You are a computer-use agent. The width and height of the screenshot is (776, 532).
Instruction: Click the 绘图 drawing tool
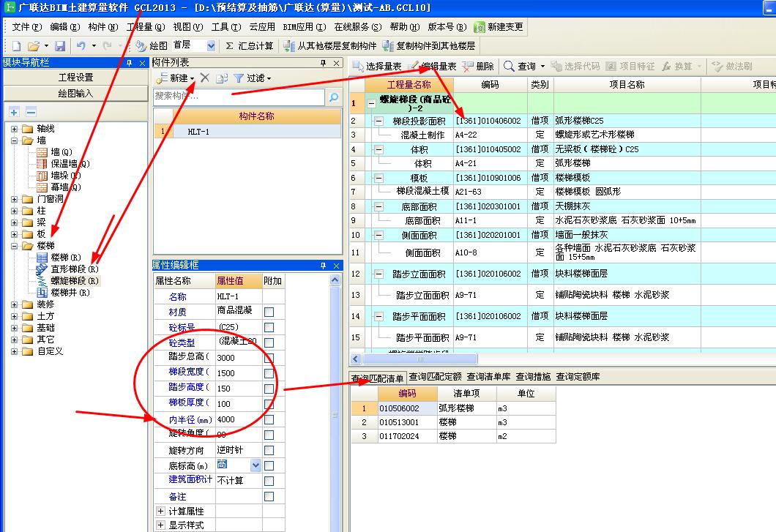pos(152,45)
